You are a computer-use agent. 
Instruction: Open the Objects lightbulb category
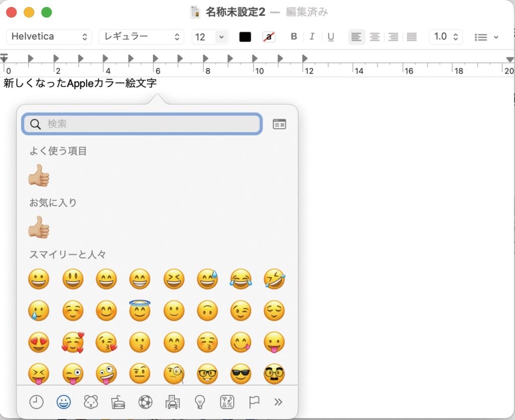coord(200,402)
